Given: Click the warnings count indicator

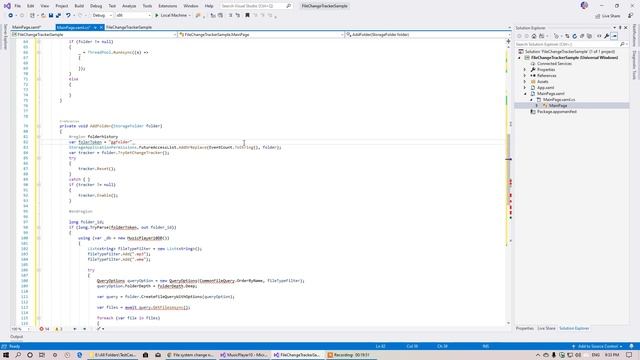Looking at the screenshot, I should tap(59, 329).
